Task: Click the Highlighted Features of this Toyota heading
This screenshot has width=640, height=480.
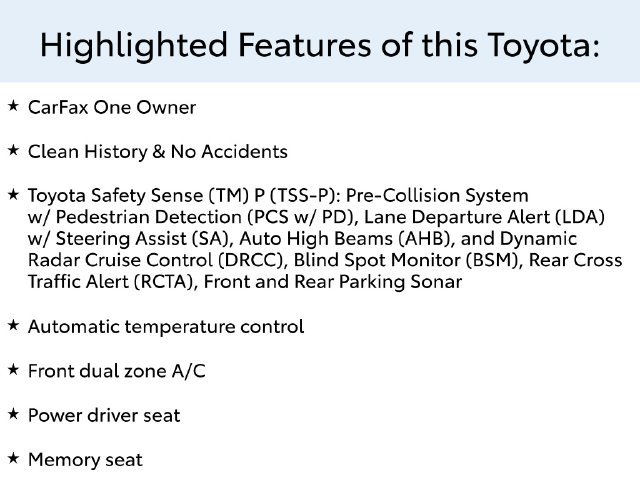Action: point(320,44)
